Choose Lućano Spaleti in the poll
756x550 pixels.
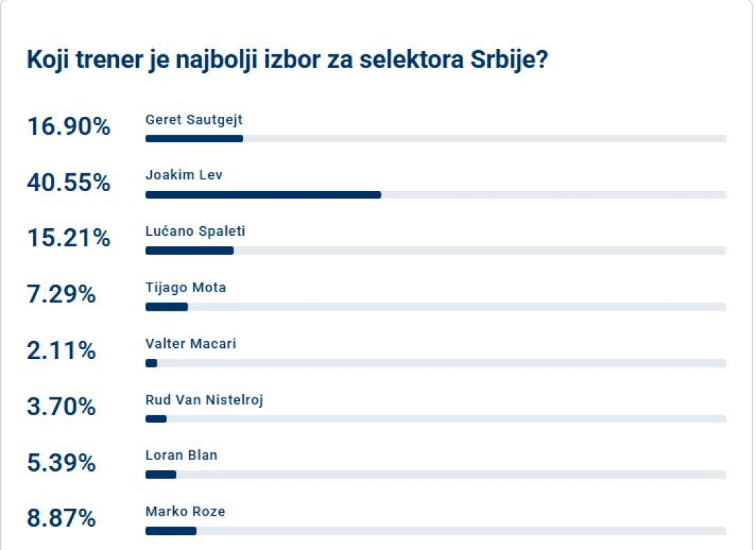195,231
